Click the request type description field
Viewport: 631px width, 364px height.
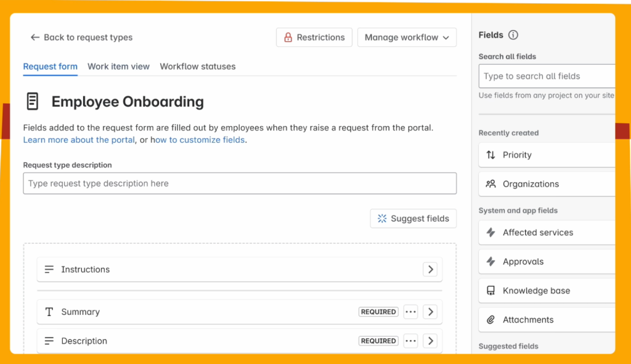240,183
